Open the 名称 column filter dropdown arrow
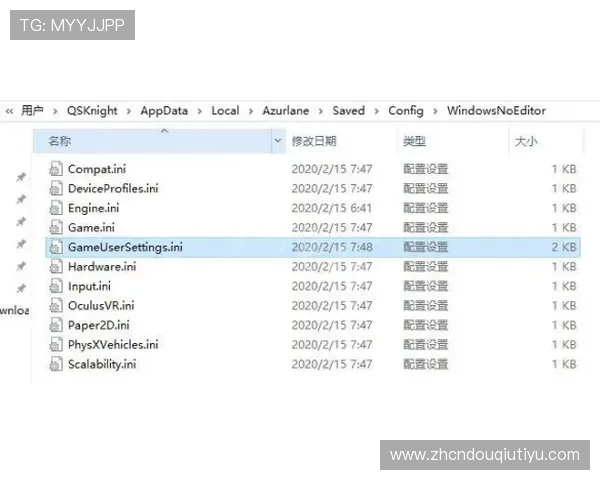600x480 pixels. (278, 142)
